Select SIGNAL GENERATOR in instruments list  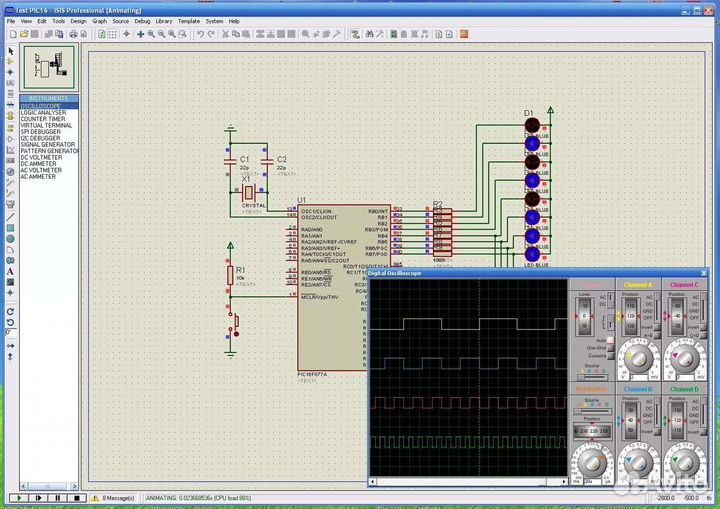tap(49, 145)
